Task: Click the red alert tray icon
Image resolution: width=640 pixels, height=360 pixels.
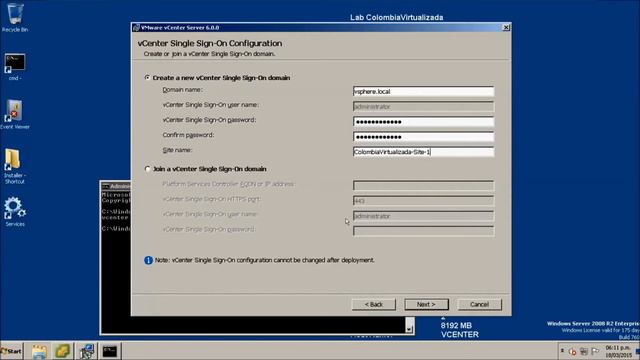Action: pyautogui.click(x=573, y=352)
